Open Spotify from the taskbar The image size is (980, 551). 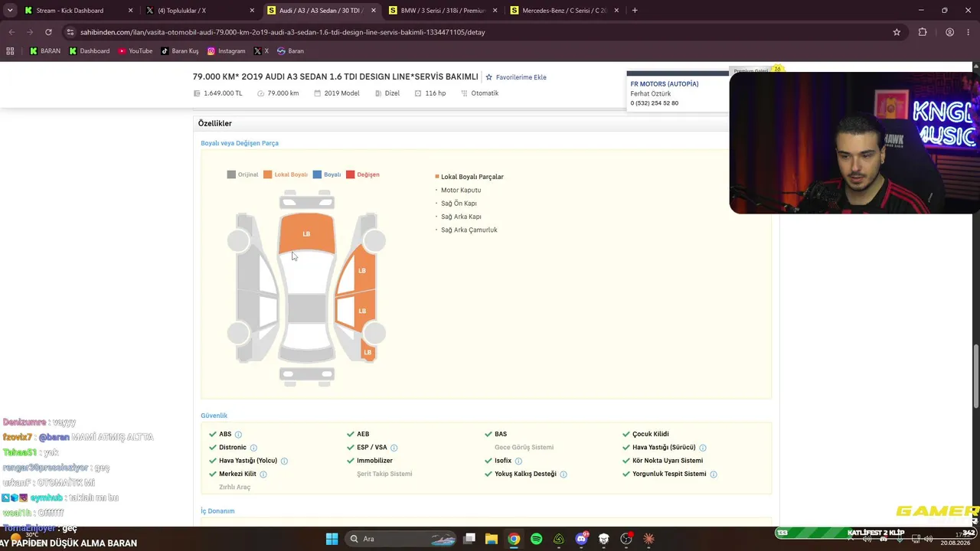coord(536,539)
